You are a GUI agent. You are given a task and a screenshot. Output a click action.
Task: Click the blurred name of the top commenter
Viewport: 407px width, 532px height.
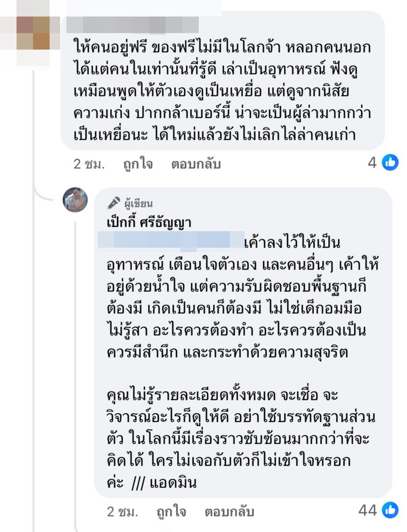[x=132, y=25]
